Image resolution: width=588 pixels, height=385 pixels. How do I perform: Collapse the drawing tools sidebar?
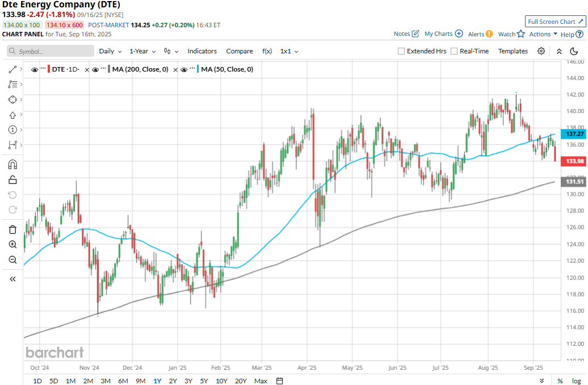point(12,279)
